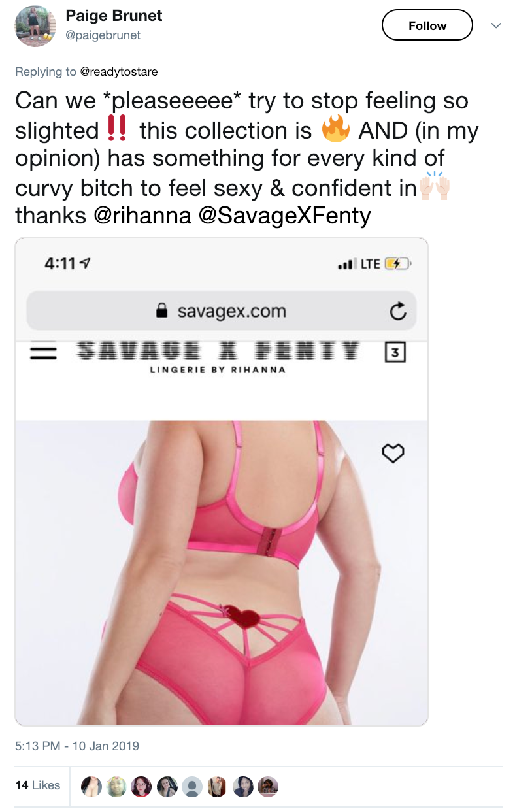Click the 5:13 PM - 10 Jan 2019 timestamp
The height and width of the screenshot is (809, 532).
pyautogui.click(x=77, y=746)
